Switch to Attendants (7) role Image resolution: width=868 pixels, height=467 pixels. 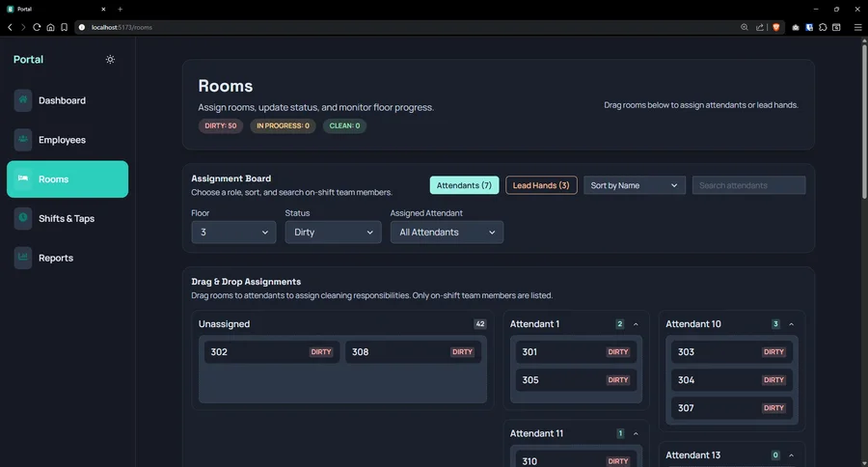tap(464, 185)
